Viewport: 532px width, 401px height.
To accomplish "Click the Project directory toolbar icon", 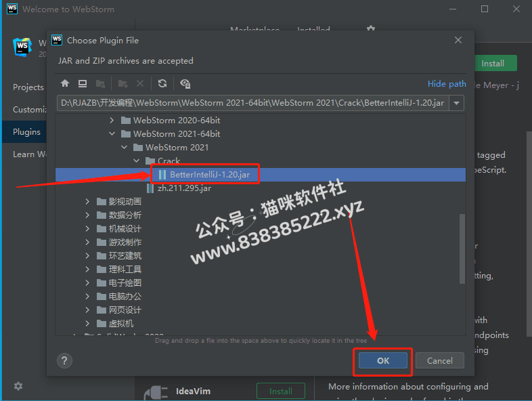I will tap(100, 83).
